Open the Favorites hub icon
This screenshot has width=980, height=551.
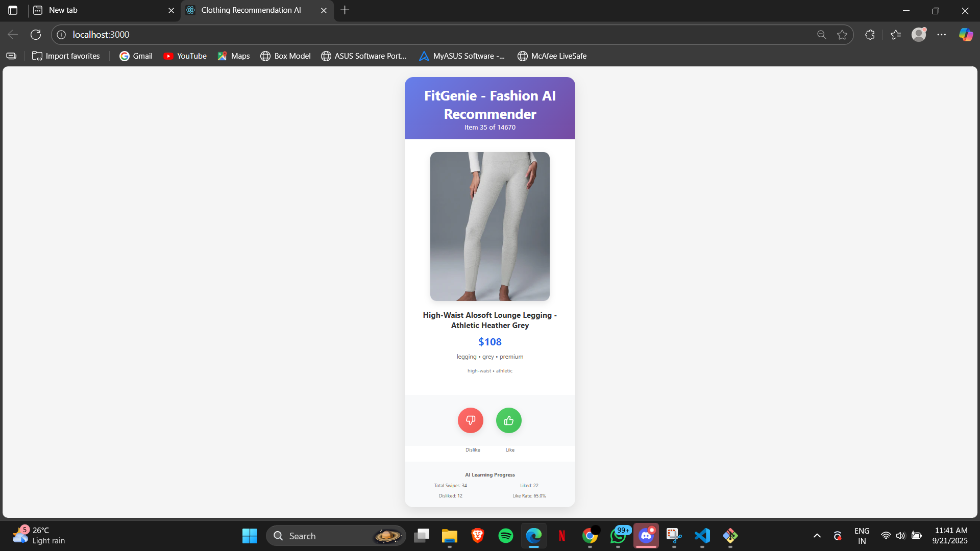pos(895,35)
